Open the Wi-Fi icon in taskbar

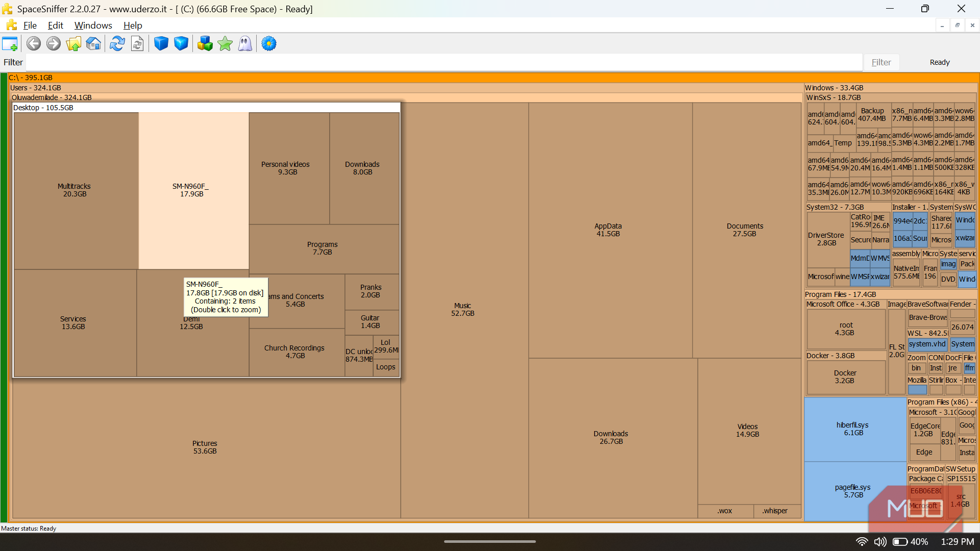click(862, 542)
